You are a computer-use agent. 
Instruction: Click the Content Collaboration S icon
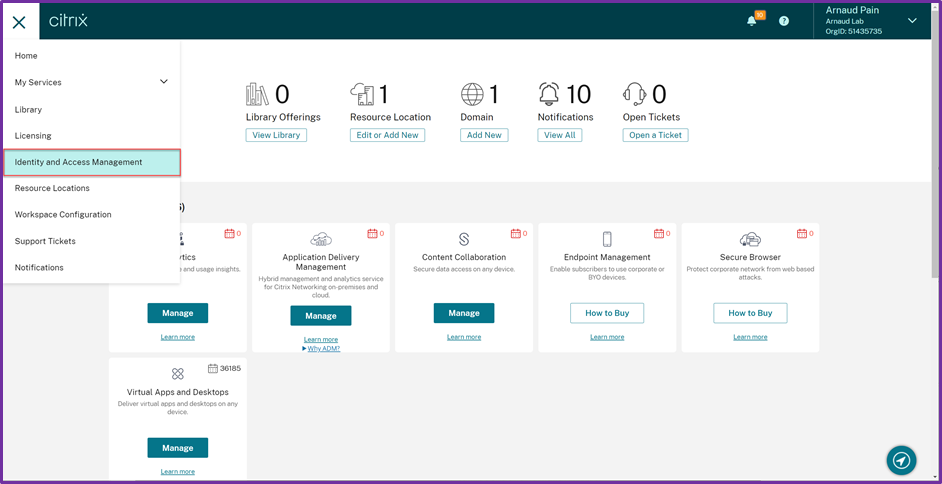[464, 240]
